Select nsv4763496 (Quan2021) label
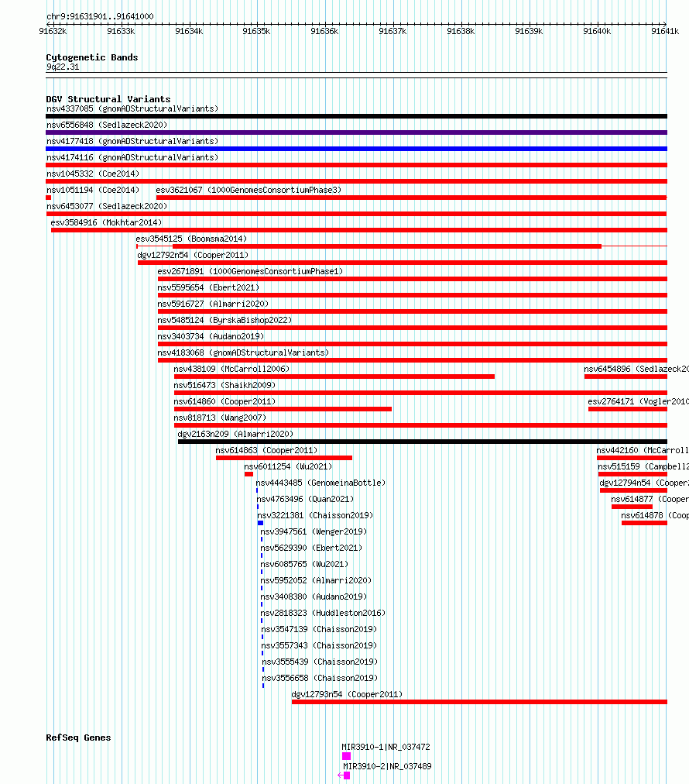Image resolution: width=689 pixels, height=784 pixels. (x=305, y=498)
